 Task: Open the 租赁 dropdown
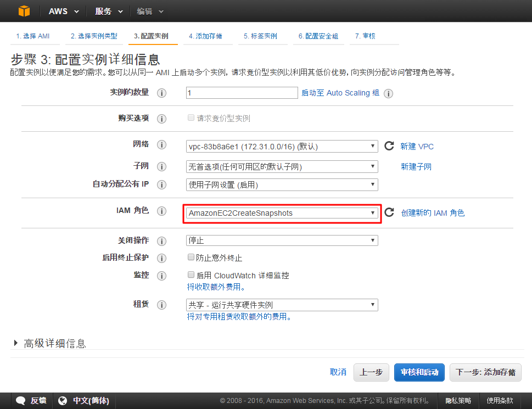tap(282, 305)
